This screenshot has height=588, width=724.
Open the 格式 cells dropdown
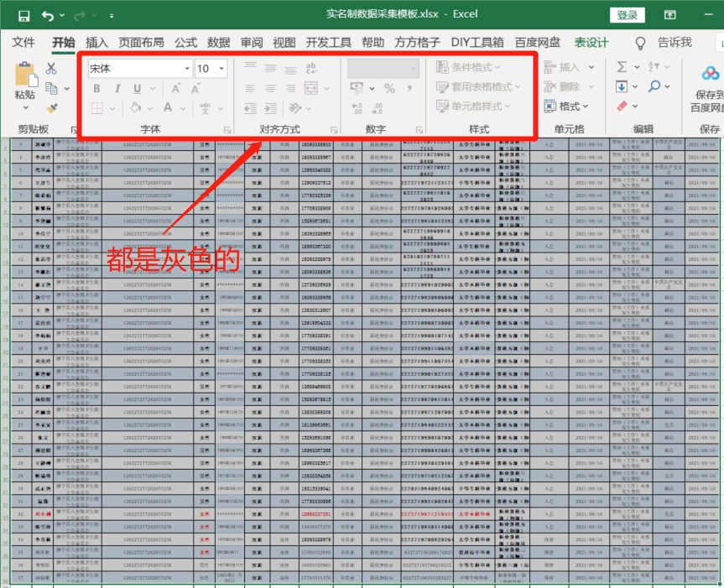pyautogui.click(x=566, y=107)
